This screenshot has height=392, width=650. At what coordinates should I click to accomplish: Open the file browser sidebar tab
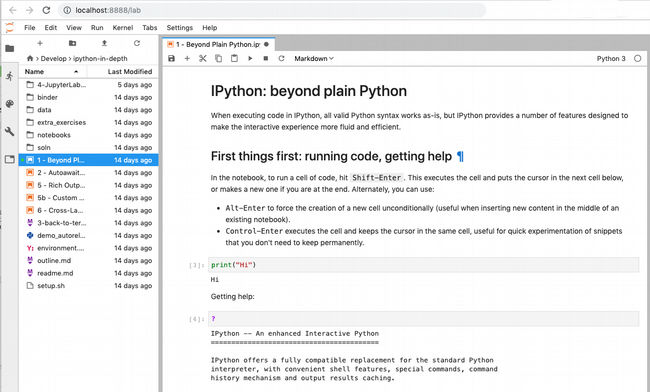10,48
